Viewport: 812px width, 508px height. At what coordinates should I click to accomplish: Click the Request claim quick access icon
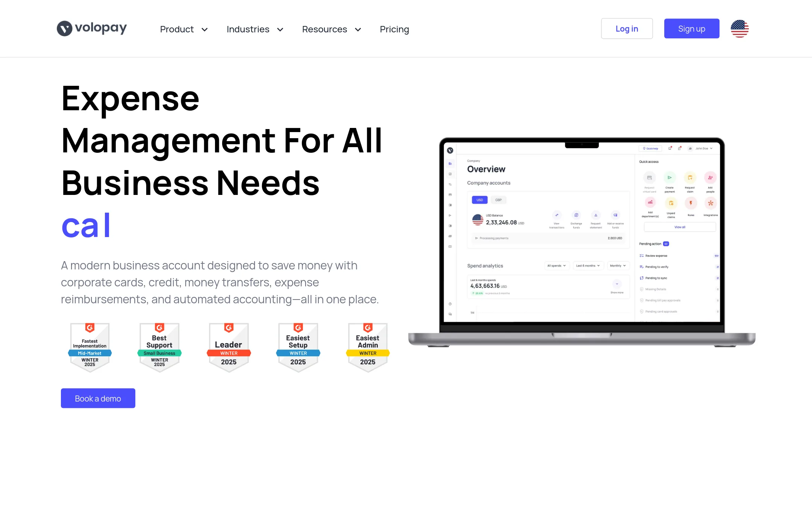690,178
